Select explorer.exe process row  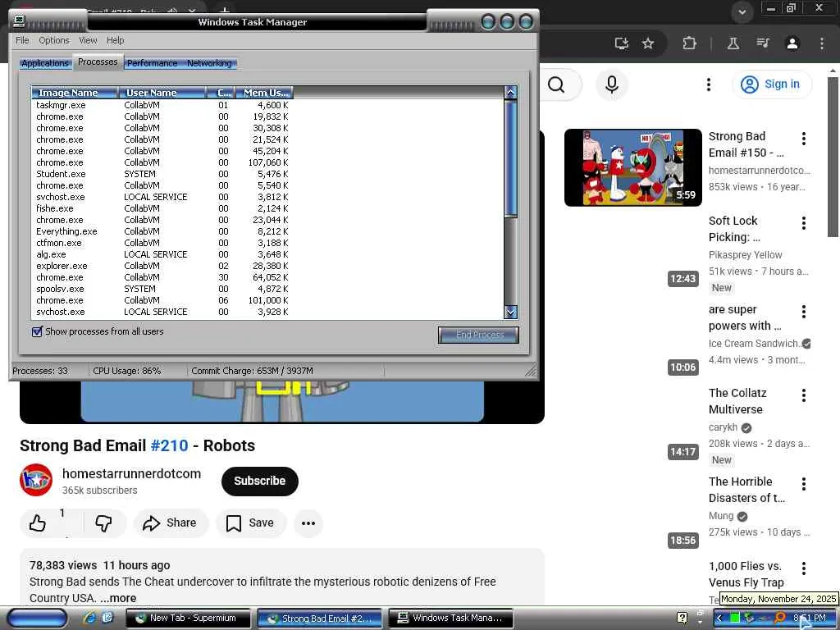(x=161, y=266)
